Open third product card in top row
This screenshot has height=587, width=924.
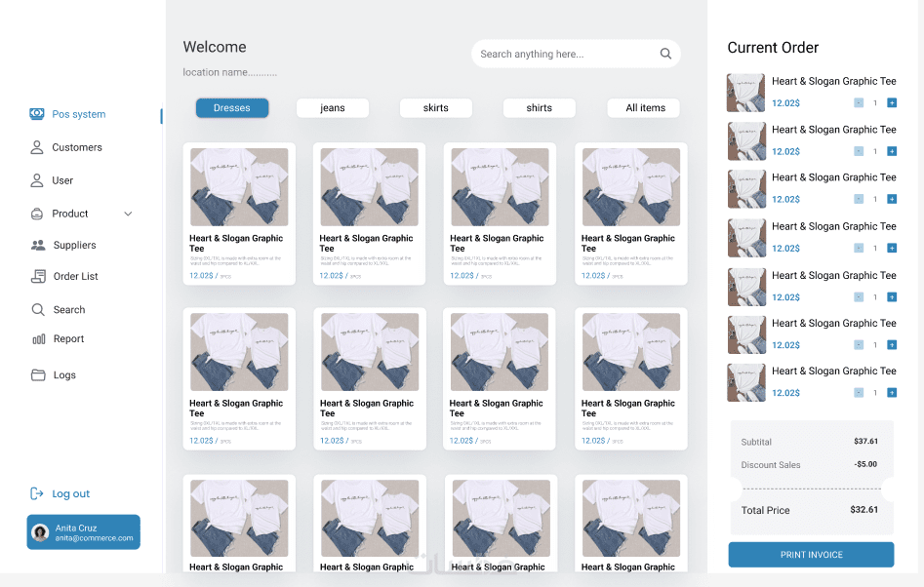[500, 214]
